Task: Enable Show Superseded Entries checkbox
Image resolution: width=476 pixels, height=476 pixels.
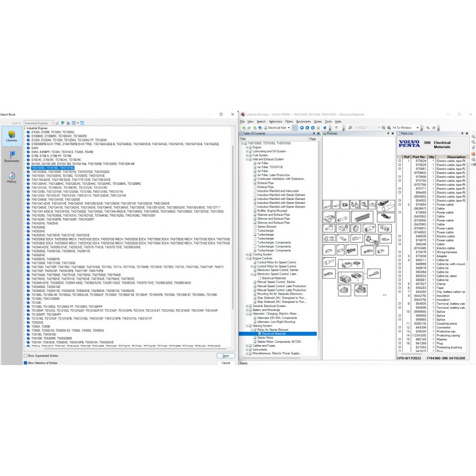Action: pyautogui.click(x=26, y=356)
